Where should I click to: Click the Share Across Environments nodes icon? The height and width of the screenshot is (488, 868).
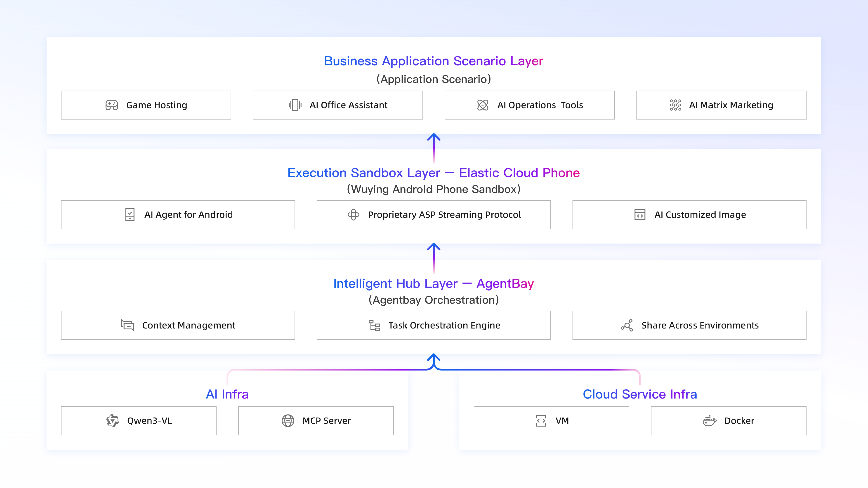coord(627,325)
